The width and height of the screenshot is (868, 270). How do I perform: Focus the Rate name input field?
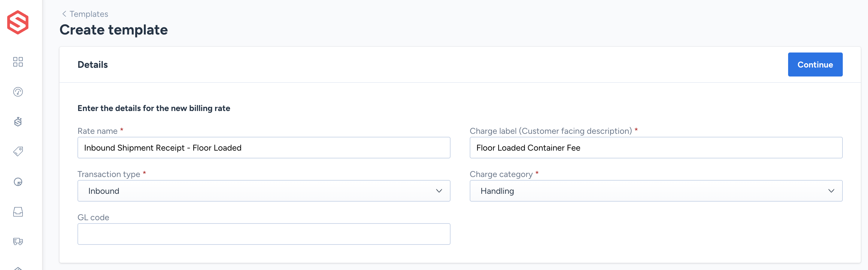pyautogui.click(x=264, y=148)
